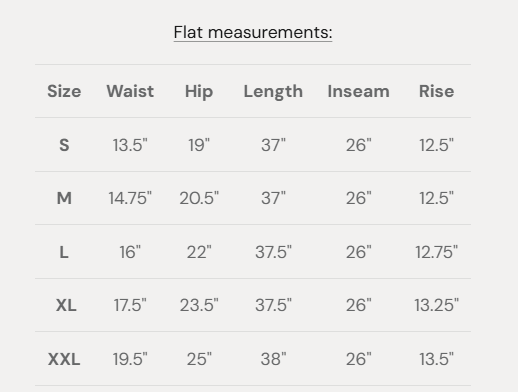Select the 23.5" hip value
Image resolution: width=518 pixels, height=392 pixels.
tap(199, 305)
